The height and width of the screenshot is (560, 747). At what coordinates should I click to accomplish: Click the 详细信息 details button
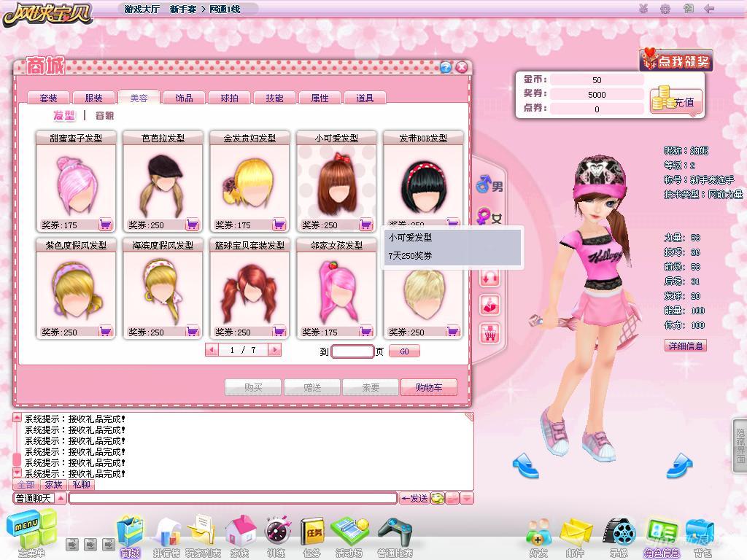[x=686, y=346]
